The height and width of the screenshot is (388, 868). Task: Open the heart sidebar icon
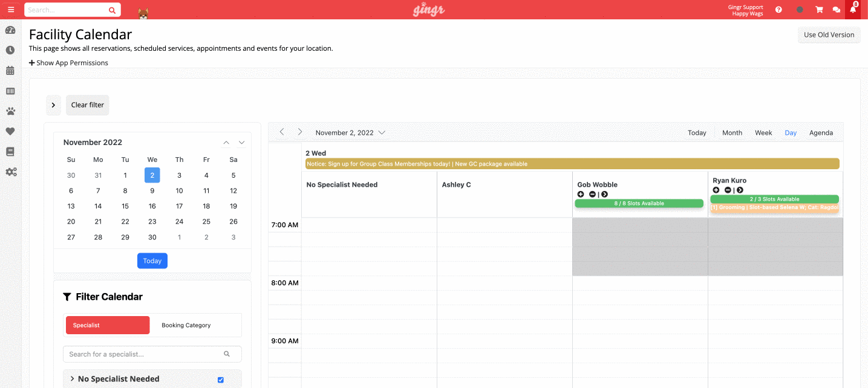[x=10, y=131]
